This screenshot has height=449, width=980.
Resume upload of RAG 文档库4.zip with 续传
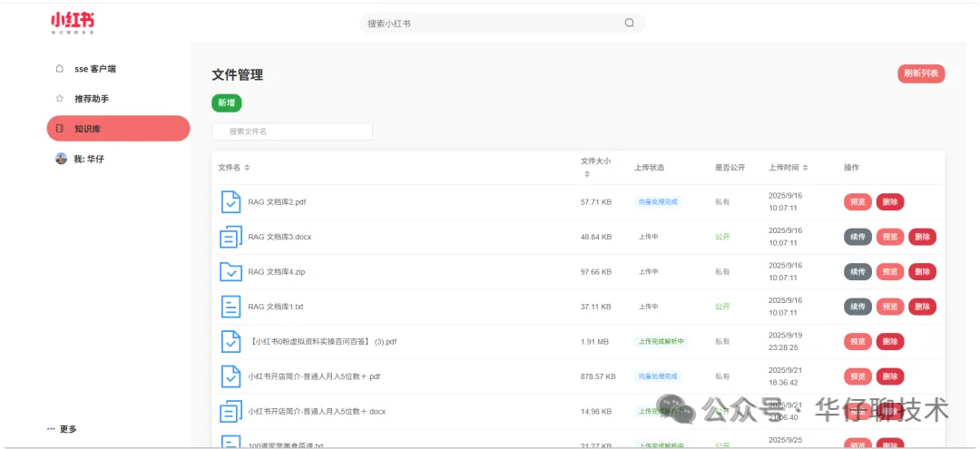click(858, 271)
